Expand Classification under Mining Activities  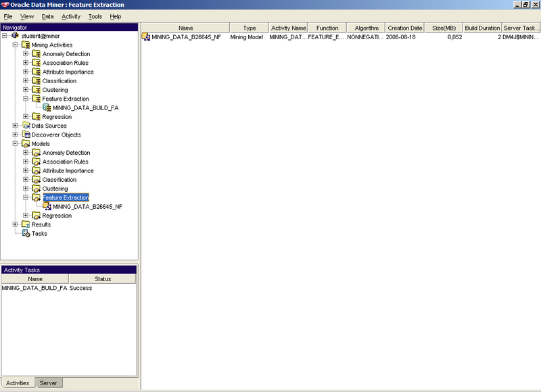tap(26, 80)
